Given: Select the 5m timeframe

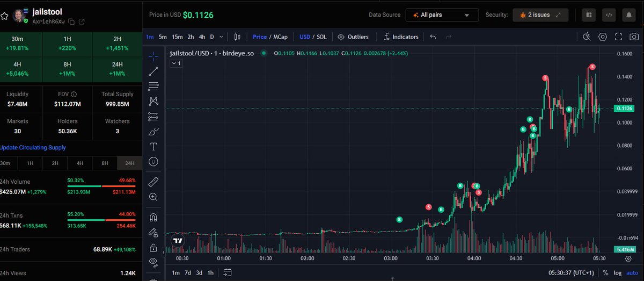Looking at the screenshot, I should click(163, 37).
